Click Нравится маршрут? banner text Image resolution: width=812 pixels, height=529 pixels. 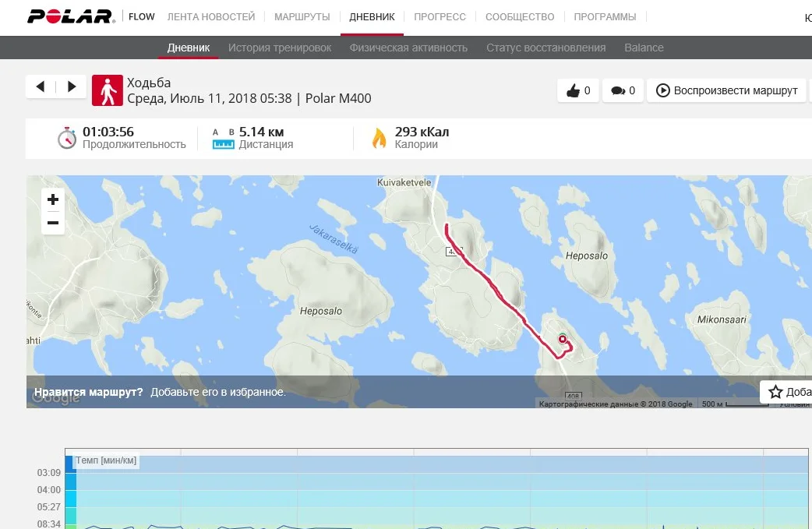pos(89,392)
